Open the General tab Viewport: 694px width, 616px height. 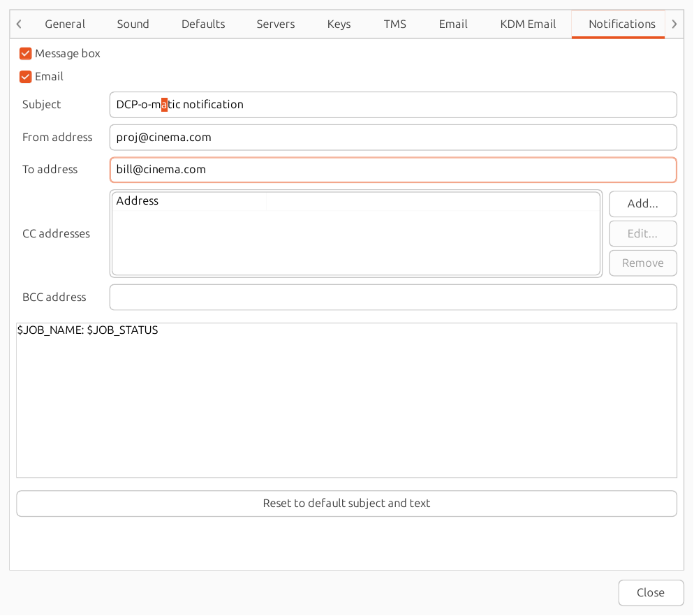pos(65,24)
